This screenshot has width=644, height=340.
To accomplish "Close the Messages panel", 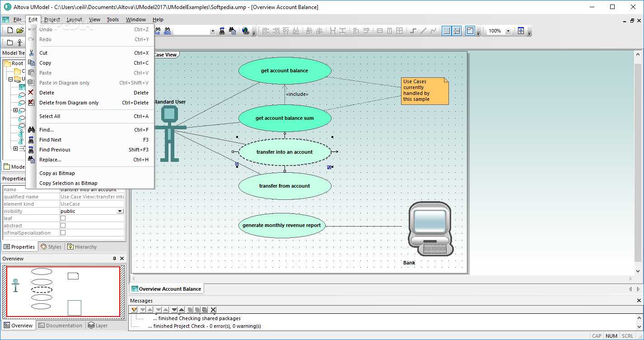I will (x=639, y=301).
